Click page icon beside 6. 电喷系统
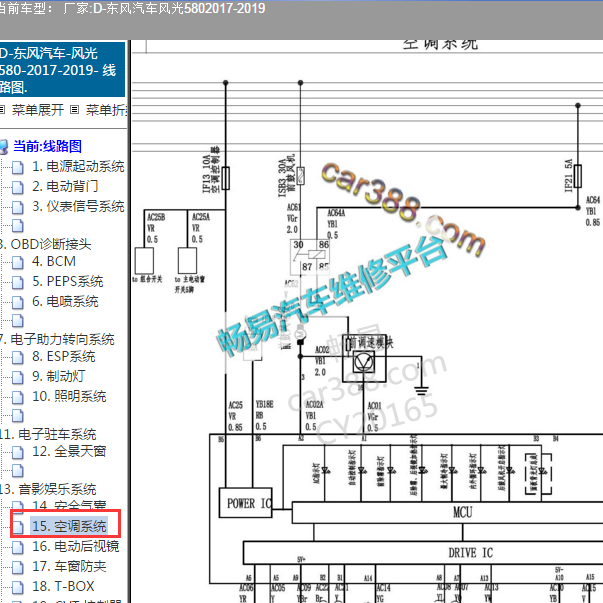This screenshot has height=603, width=603. [17, 303]
